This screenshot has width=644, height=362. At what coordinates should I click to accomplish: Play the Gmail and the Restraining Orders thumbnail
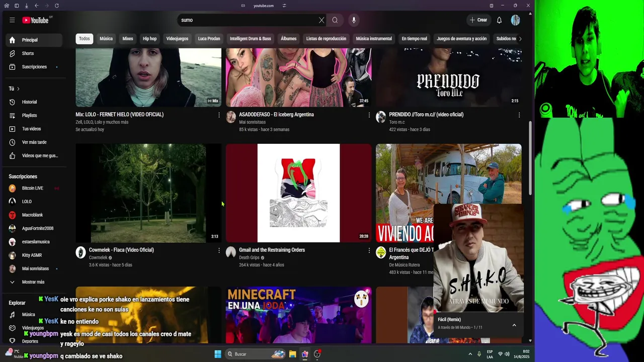298,193
